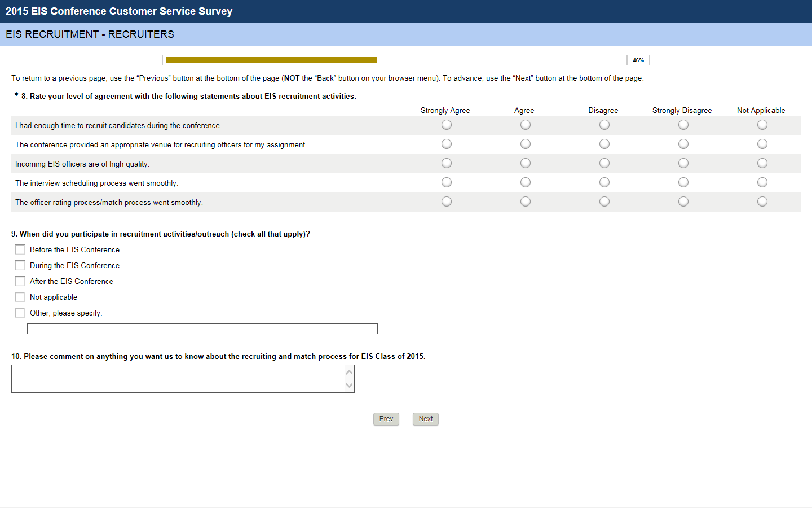This screenshot has height=508, width=812.
Task: Click the survey progress bar
Action: tap(395, 60)
